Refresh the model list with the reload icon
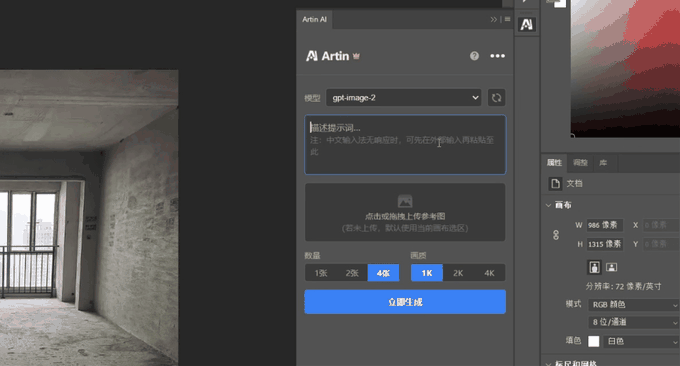Image resolution: width=680 pixels, height=366 pixels. (497, 98)
